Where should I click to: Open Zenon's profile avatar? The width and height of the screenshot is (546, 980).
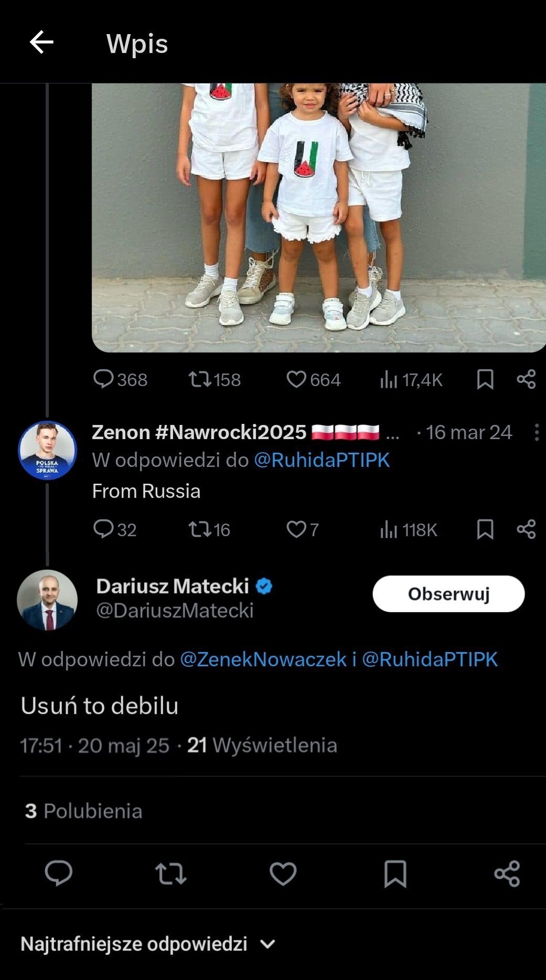click(x=47, y=450)
